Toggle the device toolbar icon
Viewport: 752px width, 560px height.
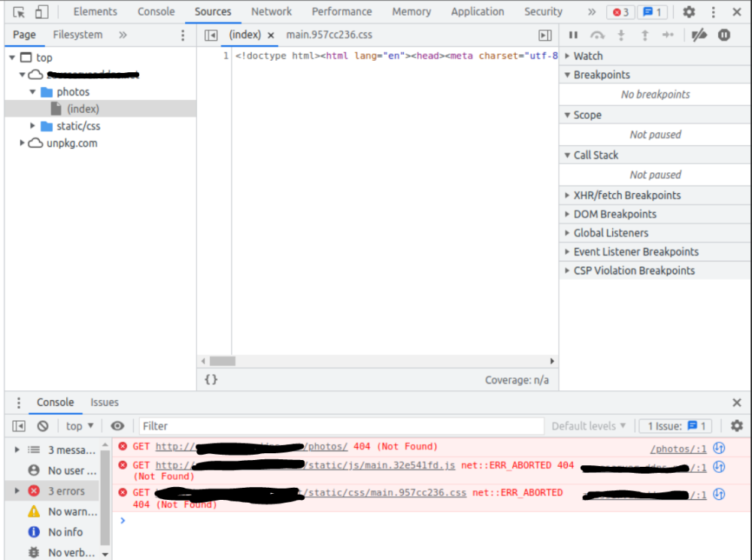coord(41,12)
